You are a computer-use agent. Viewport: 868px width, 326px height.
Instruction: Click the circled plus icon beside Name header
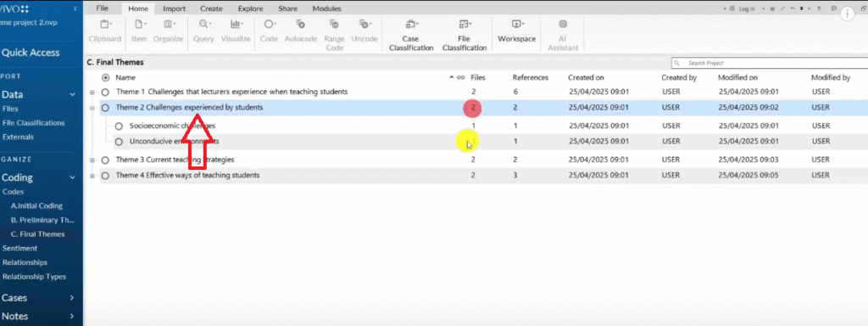(x=106, y=77)
